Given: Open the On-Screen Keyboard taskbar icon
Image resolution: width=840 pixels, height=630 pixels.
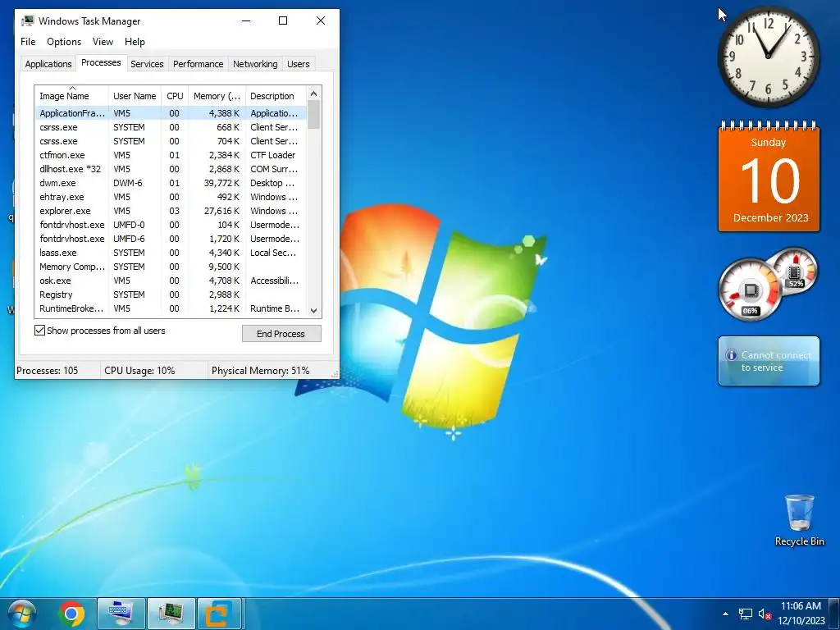Looking at the screenshot, I should click(121, 614).
